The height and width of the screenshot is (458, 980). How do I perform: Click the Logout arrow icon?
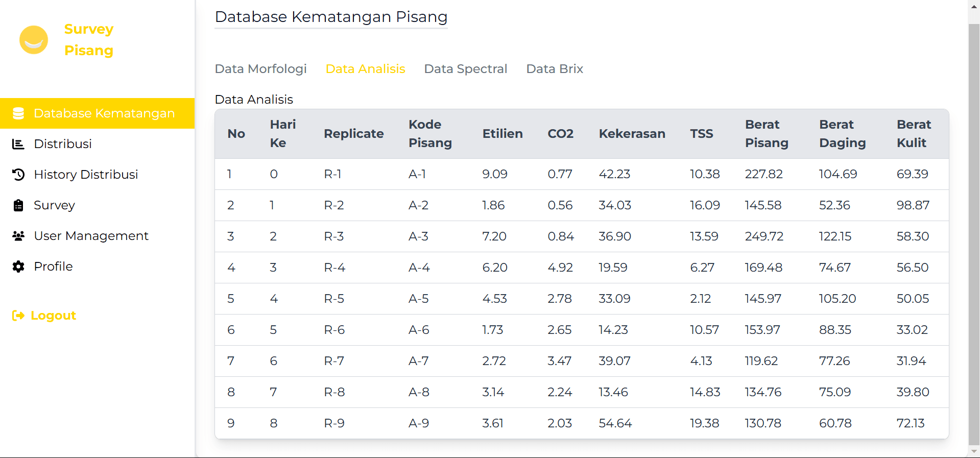point(18,316)
